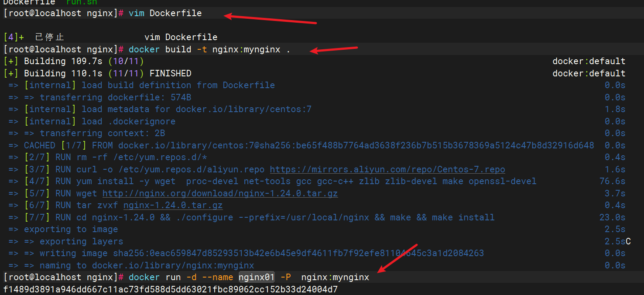Click 'naming to docker.io/library/nginx:mynginx' line
This screenshot has height=295, width=644.
pyautogui.click(x=131, y=265)
